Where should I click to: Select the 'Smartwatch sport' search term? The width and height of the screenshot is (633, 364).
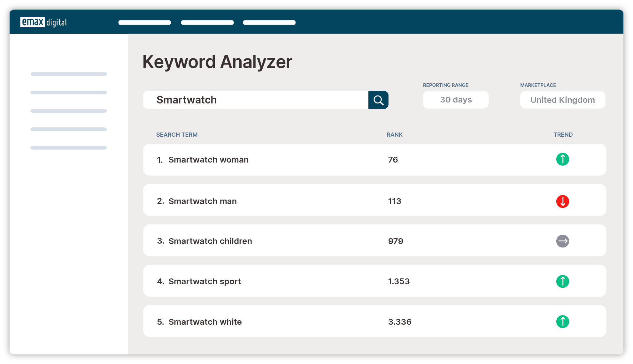pos(205,281)
